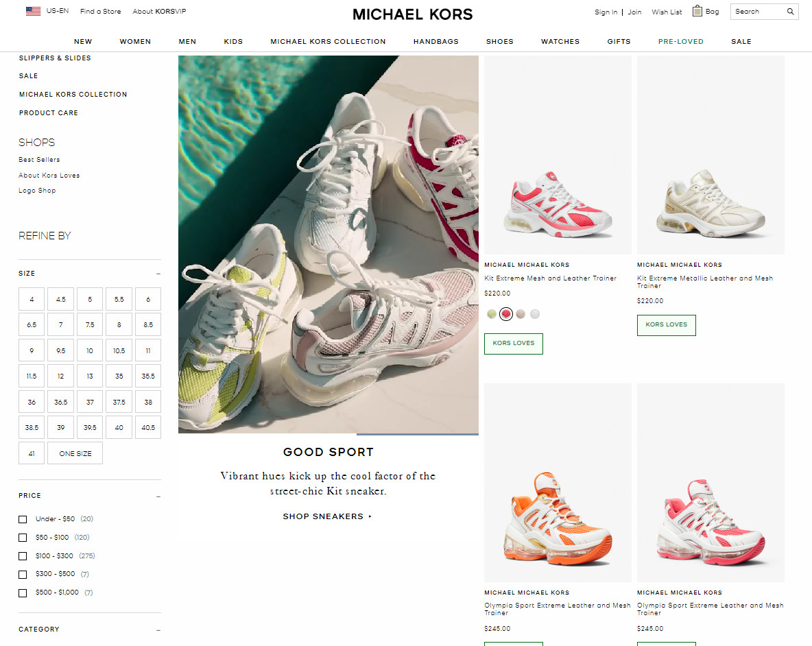This screenshot has width=812, height=646.
Task: Click the search magnifier icon
Action: [790, 12]
